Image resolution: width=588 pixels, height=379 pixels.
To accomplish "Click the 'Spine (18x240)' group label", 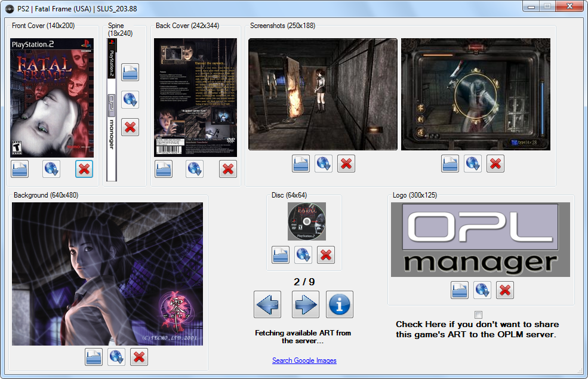I will point(121,29).
